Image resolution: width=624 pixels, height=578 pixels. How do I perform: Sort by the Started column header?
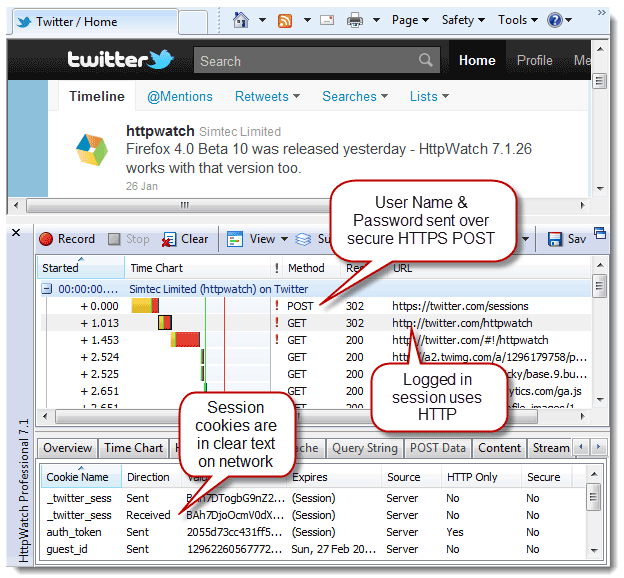pos(81,268)
